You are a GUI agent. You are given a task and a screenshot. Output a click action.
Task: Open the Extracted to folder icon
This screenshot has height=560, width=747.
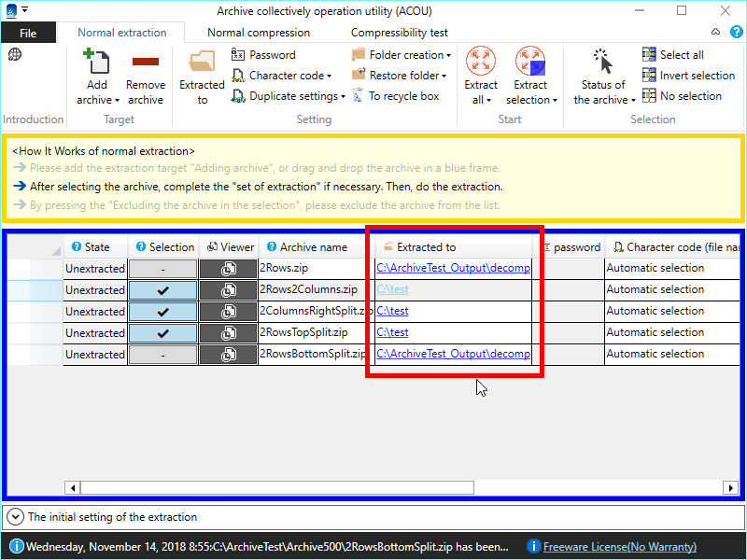coord(202,63)
